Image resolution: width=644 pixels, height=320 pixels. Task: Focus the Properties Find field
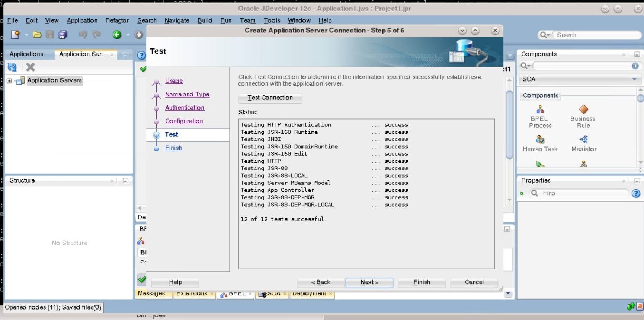coord(584,193)
